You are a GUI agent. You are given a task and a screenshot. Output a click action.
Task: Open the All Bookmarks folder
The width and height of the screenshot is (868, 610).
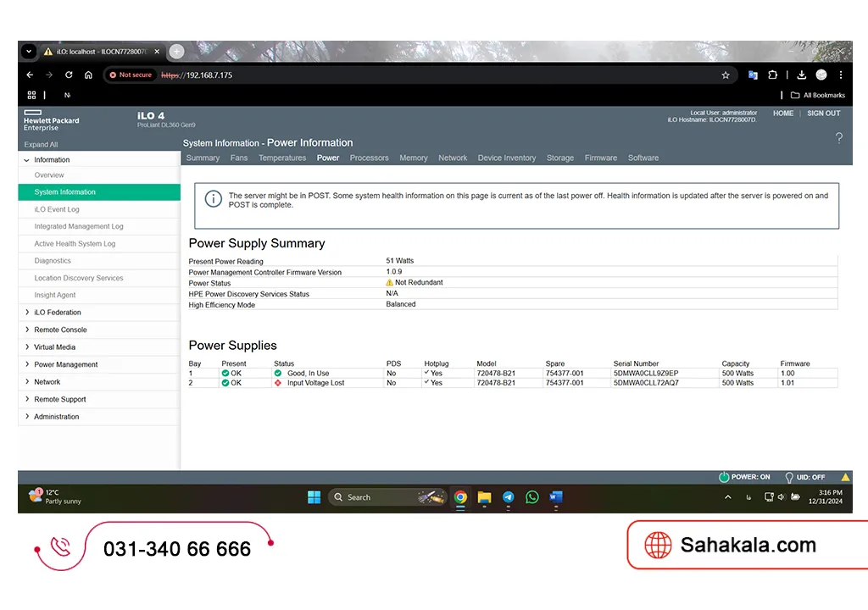tap(818, 95)
